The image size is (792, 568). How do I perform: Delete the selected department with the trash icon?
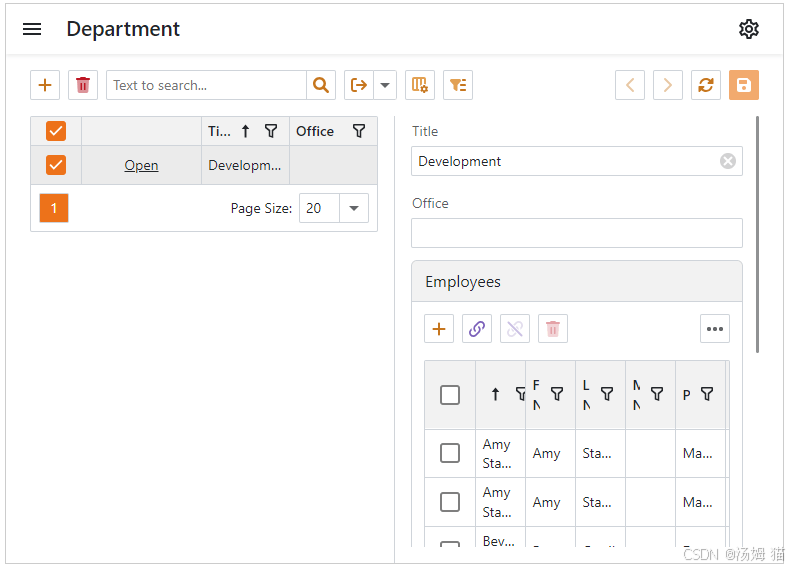(83, 85)
